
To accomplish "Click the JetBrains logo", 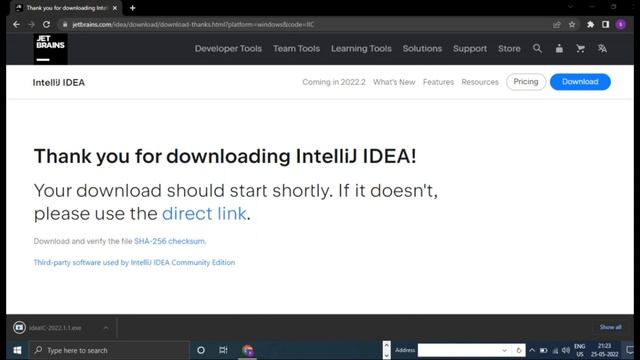I will [50, 48].
